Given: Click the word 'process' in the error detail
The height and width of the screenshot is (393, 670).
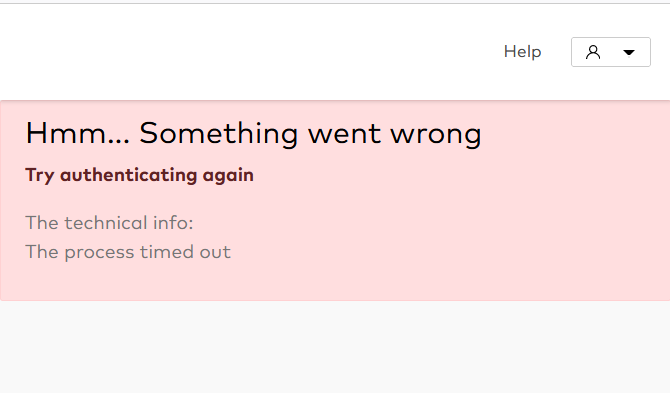Looking at the screenshot, I should (x=99, y=253).
